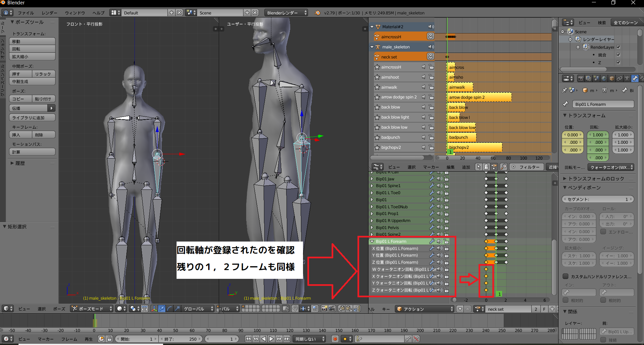Click the wrench icon on Bip01 Jaw channel
Viewport: 644px width, 345px height.
[x=432, y=179]
